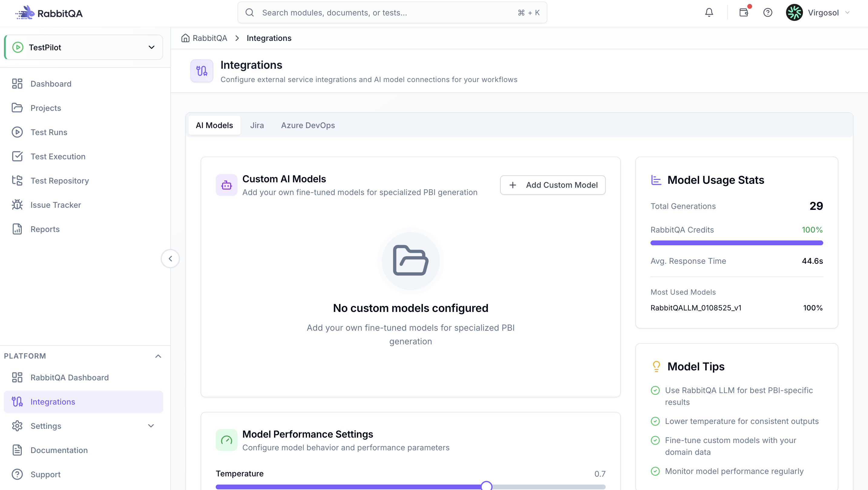Click Total Generations value 29

(x=816, y=206)
